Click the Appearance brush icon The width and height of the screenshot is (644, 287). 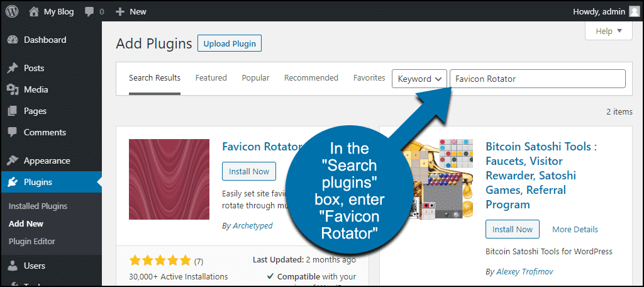click(x=13, y=160)
